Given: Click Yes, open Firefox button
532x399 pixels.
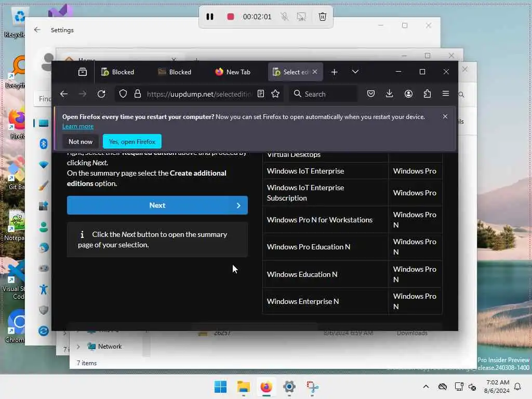Looking at the screenshot, I should 132,141.
